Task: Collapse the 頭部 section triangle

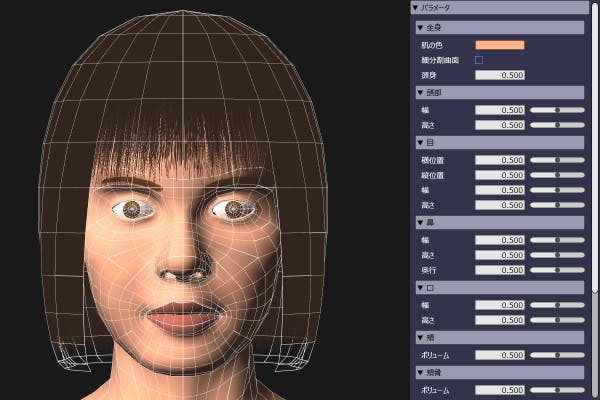Action: click(419, 93)
